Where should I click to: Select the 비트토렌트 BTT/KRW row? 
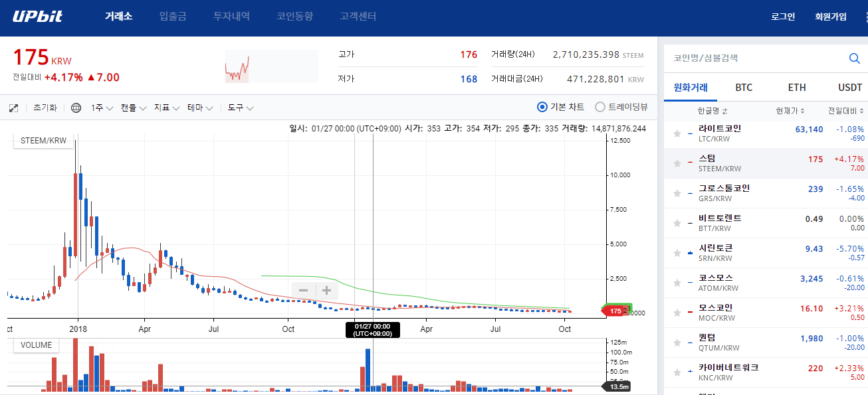click(x=766, y=223)
